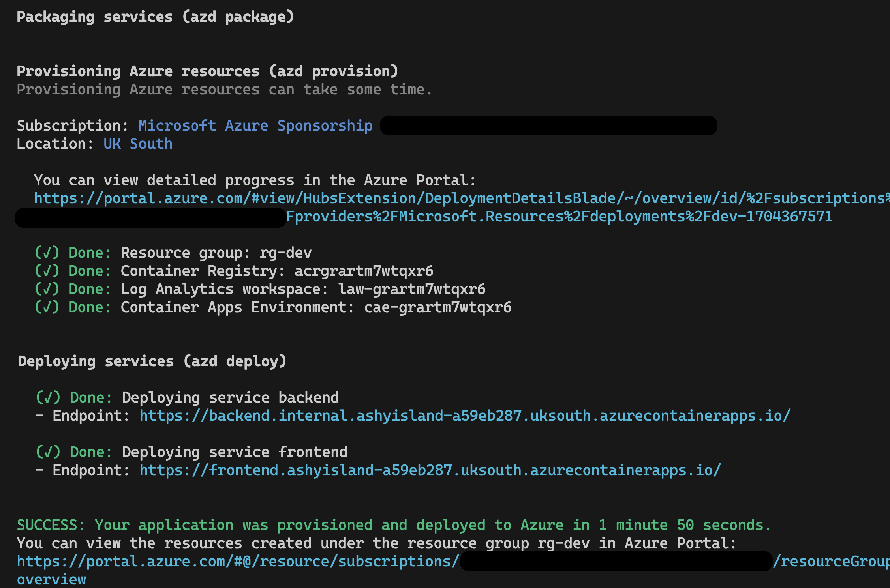Image resolution: width=890 pixels, height=588 pixels.
Task: Open the backend internal endpoint URL
Action: [x=465, y=416]
